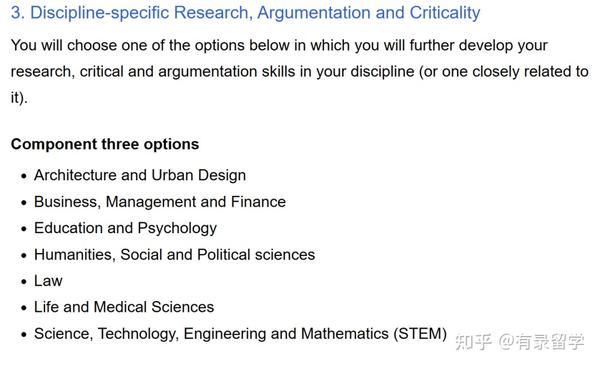Screen dimensions: 600x366
Task: Click the 知乎 logo in the watermark
Action: tap(473, 342)
